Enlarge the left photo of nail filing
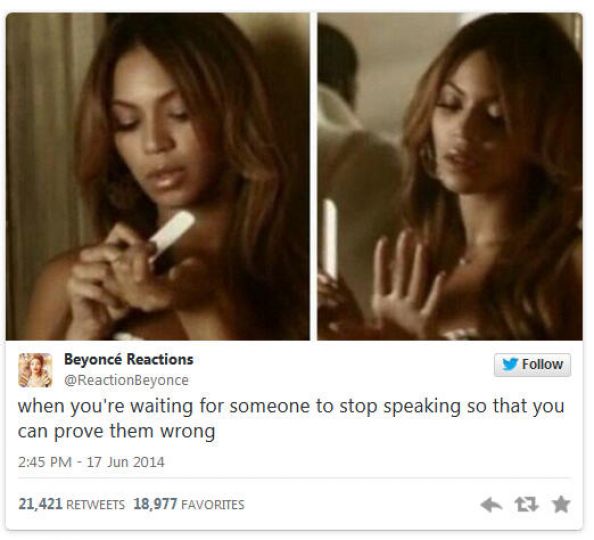 158,176
